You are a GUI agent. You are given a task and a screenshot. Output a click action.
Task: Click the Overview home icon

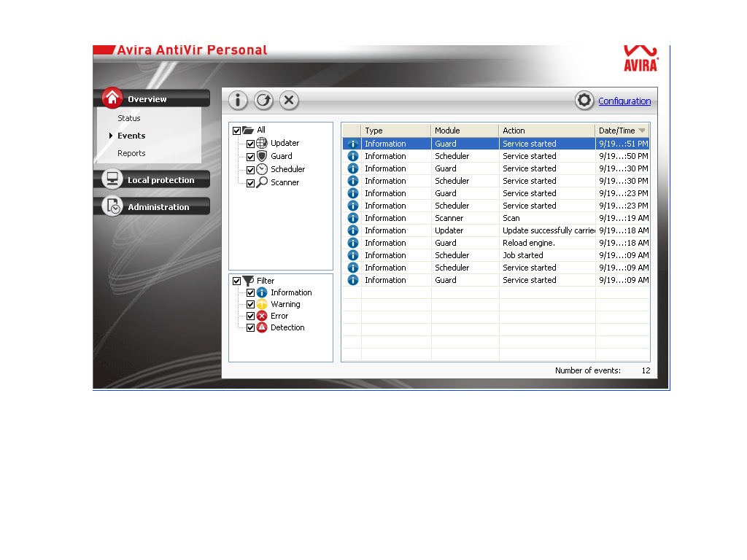(112, 98)
